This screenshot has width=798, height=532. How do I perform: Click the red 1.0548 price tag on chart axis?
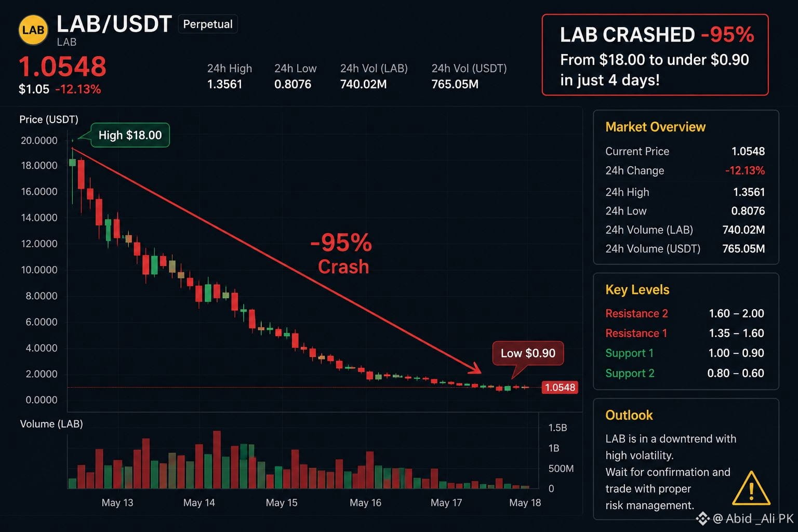pos(560,388)
